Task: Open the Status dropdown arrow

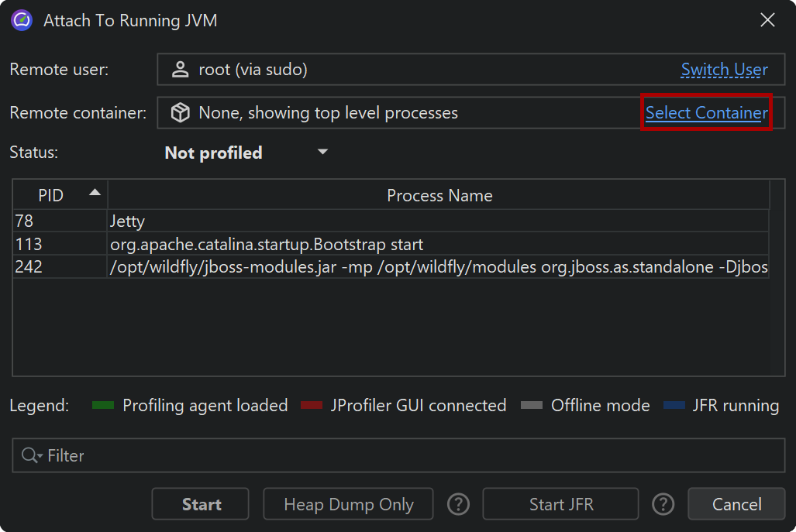Action: (323, 153)
